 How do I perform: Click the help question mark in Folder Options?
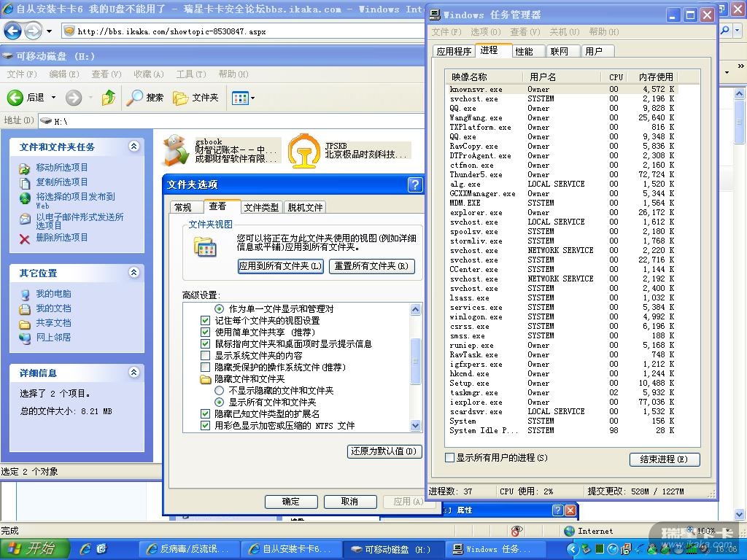tap(415, 184)
